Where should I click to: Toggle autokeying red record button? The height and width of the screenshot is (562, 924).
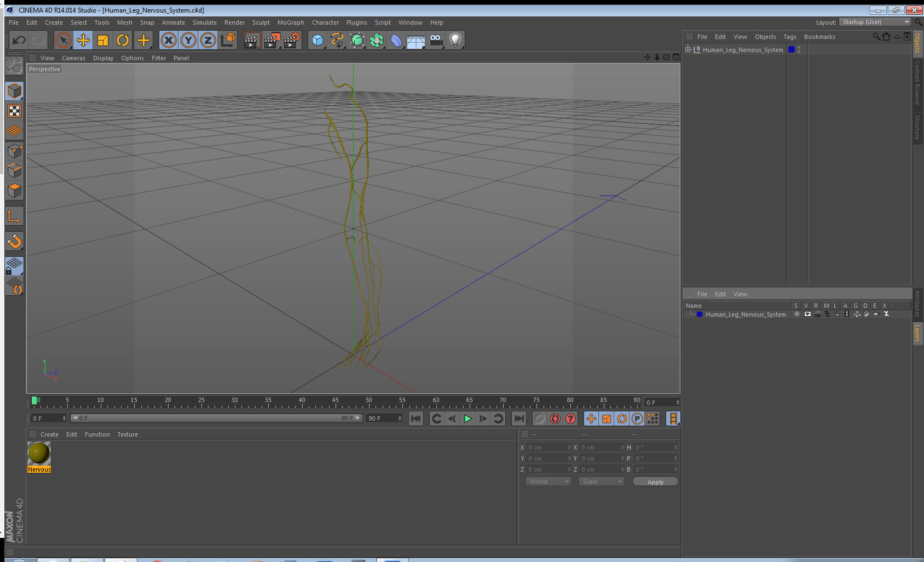point(555,418)
